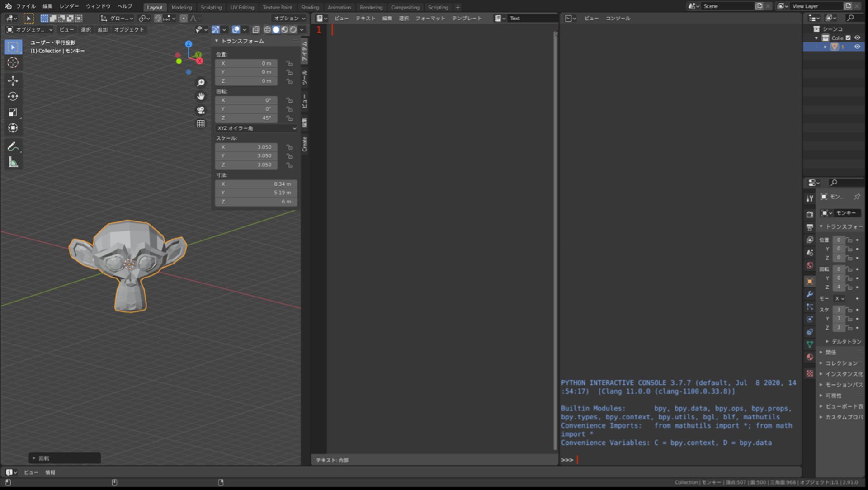Select the Annotate tool
The image size is (868, 490).
(13, 146)
